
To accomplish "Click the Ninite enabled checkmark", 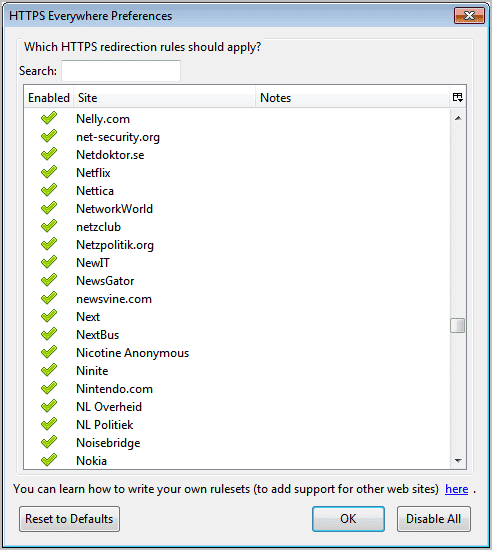I will (49, 370).
